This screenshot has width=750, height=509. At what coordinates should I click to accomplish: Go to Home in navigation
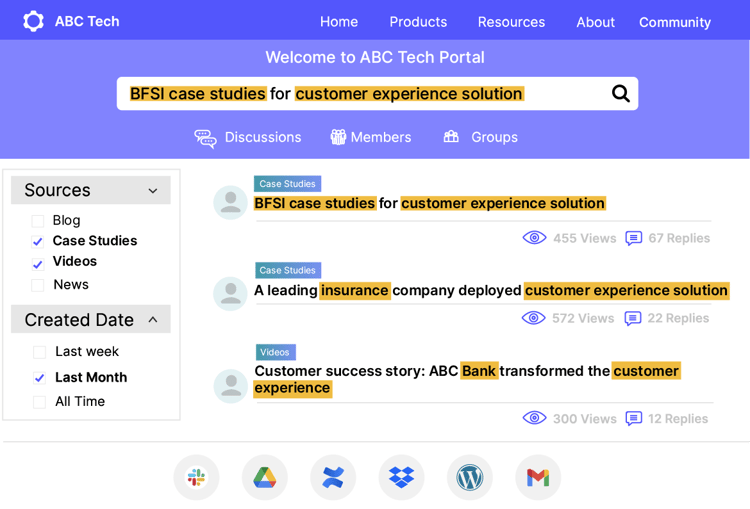pyautogui.click(x=339, y=22)
